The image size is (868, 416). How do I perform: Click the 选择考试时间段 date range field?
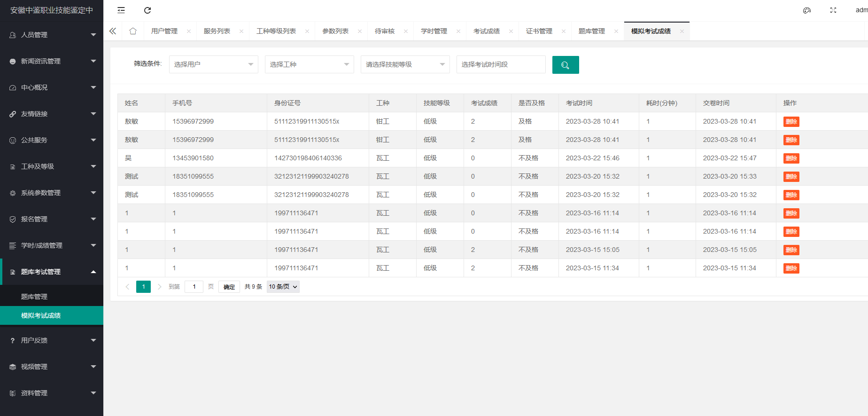(501, 64)
